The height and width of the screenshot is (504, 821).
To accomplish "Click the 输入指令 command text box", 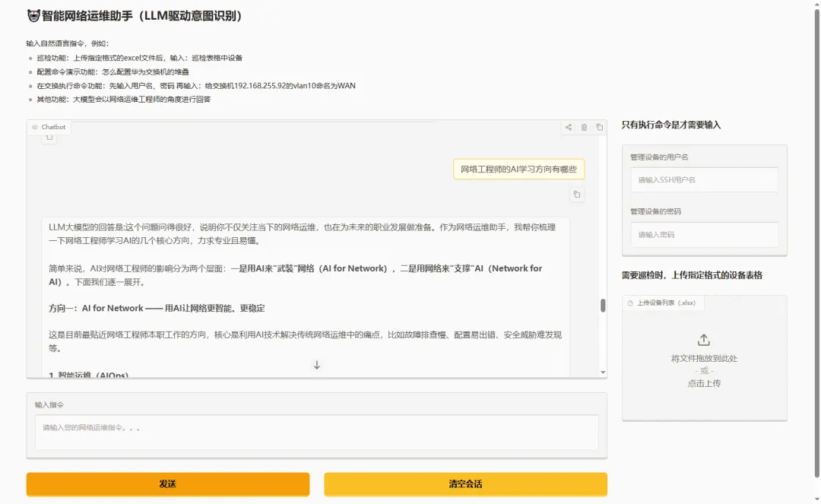I will coord(317,433).
